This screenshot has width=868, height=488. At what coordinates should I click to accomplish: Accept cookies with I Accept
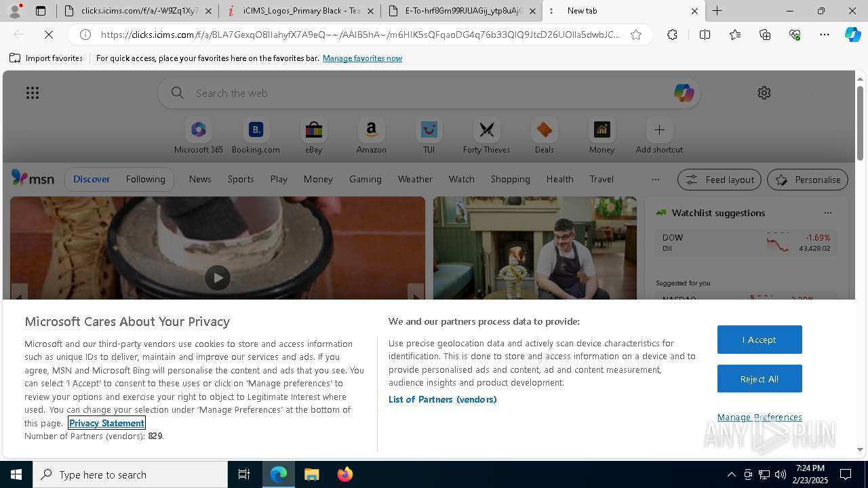(759, 340)
